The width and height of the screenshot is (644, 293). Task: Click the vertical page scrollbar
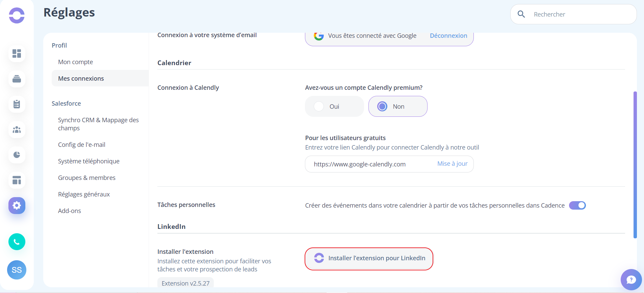click(635, 165)
